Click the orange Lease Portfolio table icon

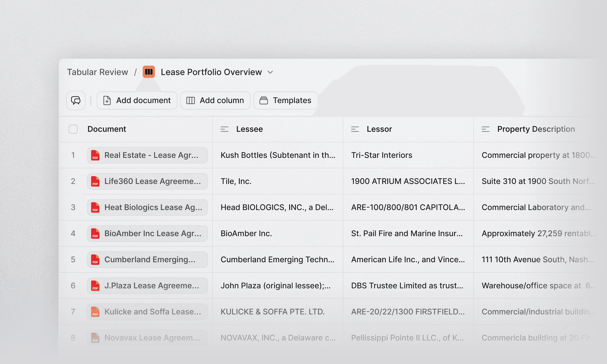pos(149,72)
